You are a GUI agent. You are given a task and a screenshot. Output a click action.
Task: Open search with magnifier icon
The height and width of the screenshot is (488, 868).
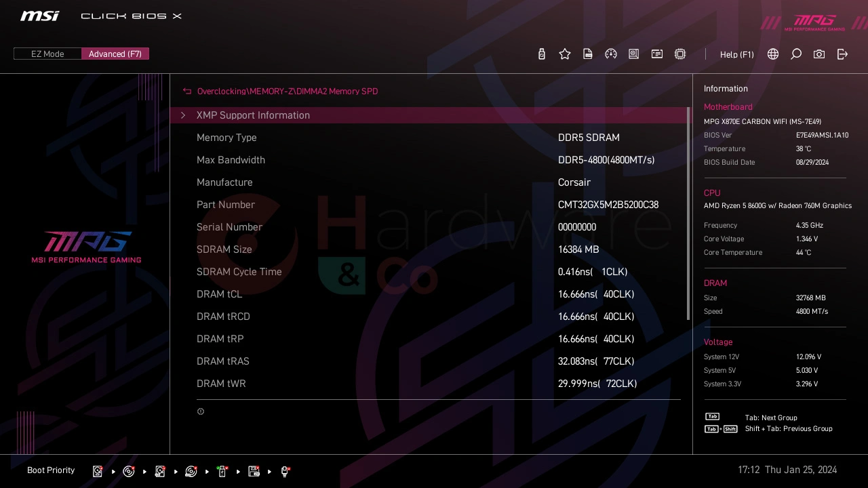(796, 54)
